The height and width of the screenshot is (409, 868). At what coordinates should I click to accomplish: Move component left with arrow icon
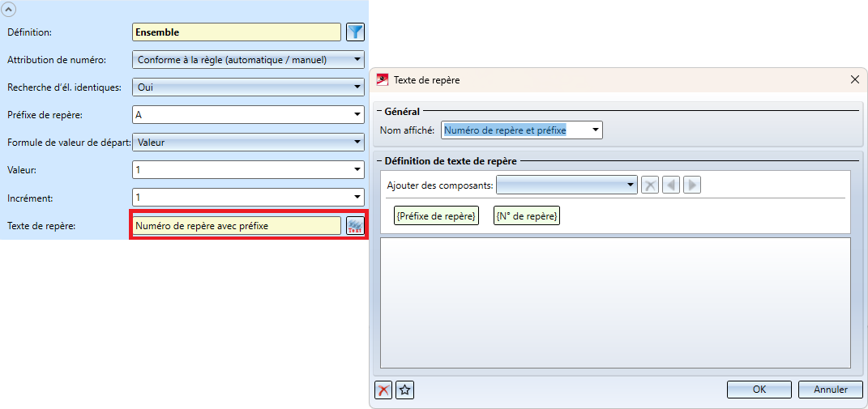click(x=671, y=185)
